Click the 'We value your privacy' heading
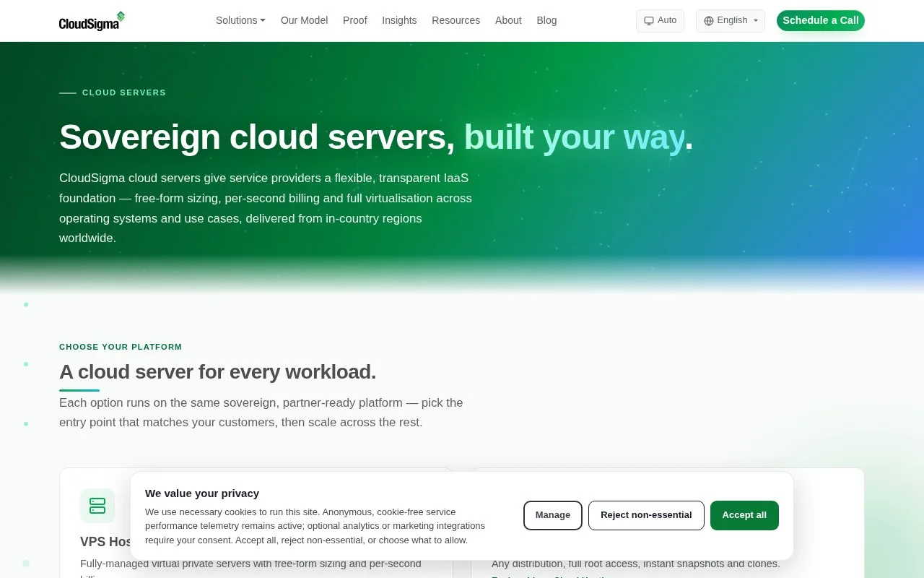This screenshot has width=924, height=578. (x=202, y=493)
